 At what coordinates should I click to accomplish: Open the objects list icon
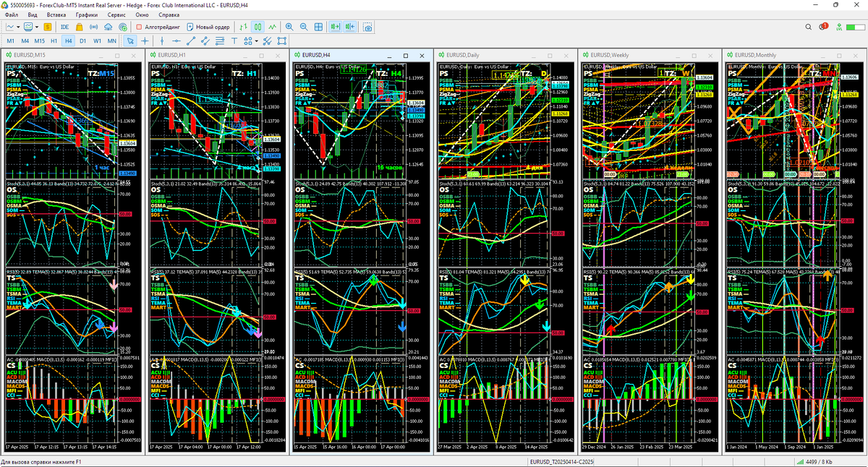(x=281, y=41)
